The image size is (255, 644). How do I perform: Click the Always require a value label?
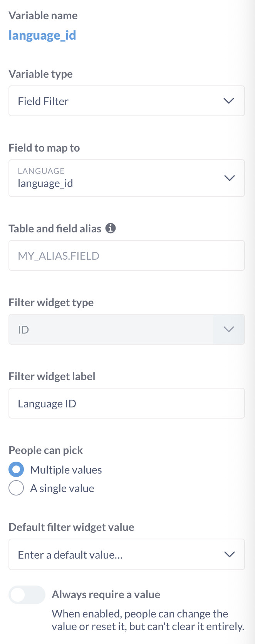(x=106, y=594)
